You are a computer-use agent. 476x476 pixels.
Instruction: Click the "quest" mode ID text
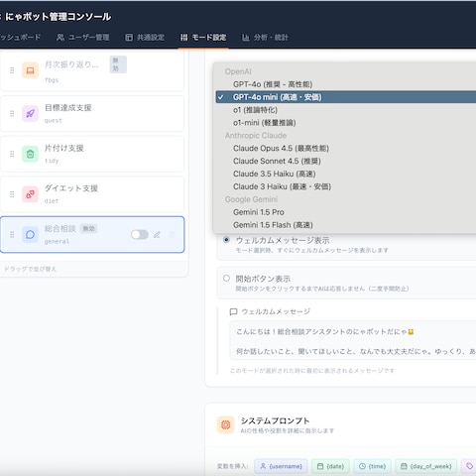pyautogui.click(x=54, y=121)
